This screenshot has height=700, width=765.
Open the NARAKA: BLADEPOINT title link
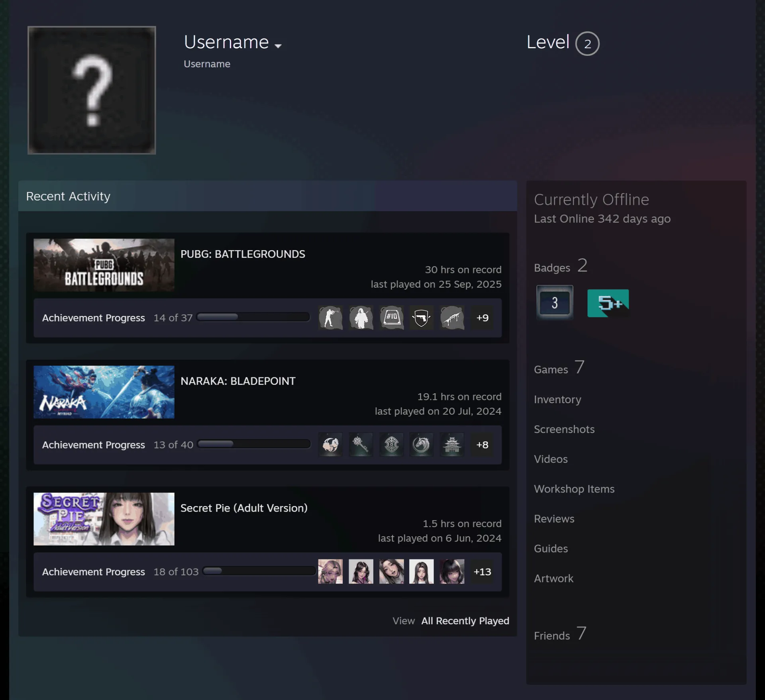(238, 381)
